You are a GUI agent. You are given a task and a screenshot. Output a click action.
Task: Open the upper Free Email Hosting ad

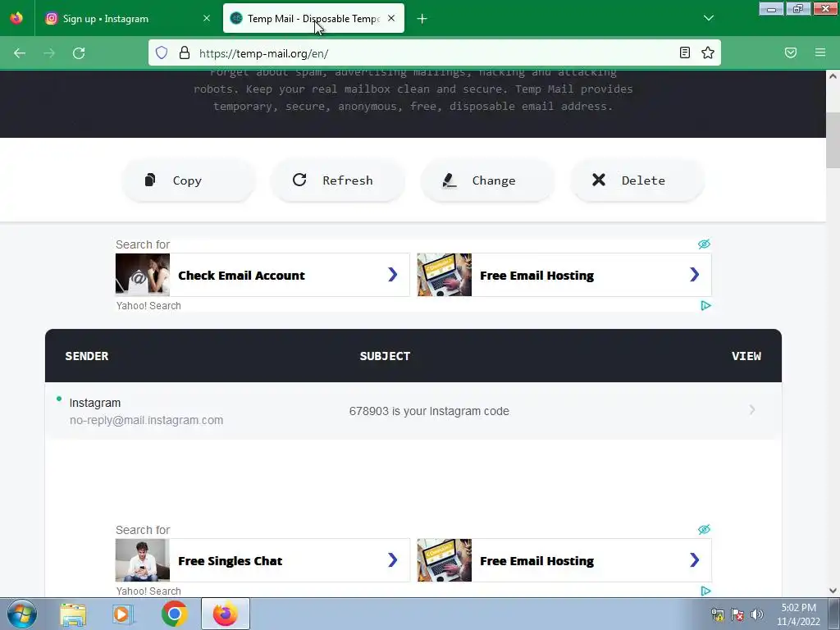pyautogui.click(x=564, y=275)
